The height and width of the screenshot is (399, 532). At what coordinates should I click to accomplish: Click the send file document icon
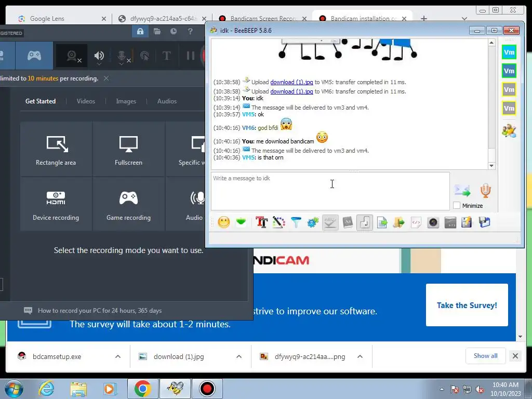click(382, 222)
